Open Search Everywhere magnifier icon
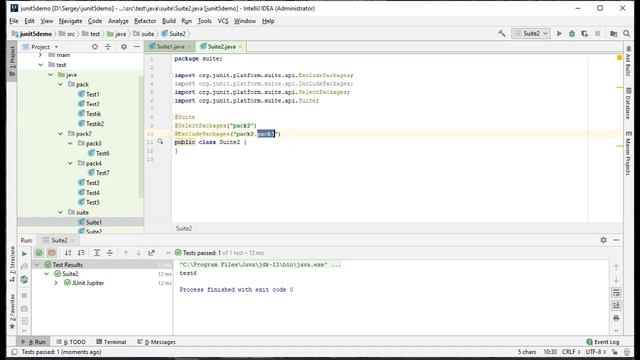The width and height of the screenshot is (640, 360). point(627,34)
